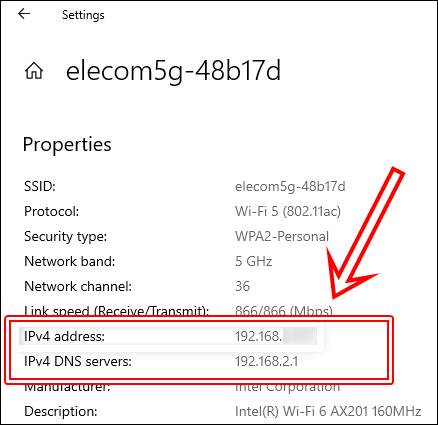Select the channel value 36
Viewport: 438px width, 425px height.
point(242,286)
